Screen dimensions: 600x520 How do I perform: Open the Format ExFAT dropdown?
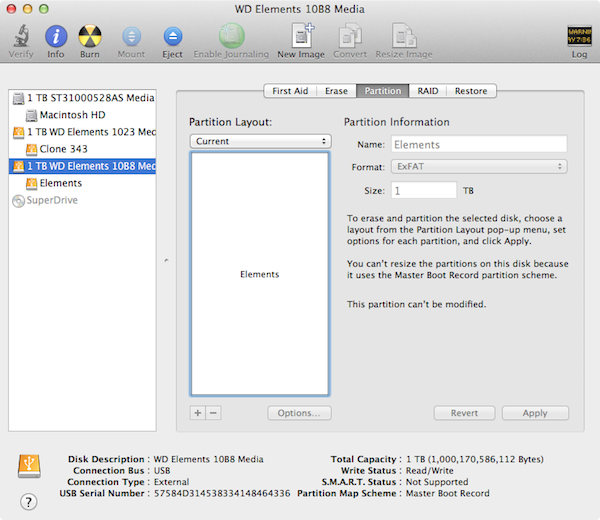pyautogui.click(x=479, y=166)
